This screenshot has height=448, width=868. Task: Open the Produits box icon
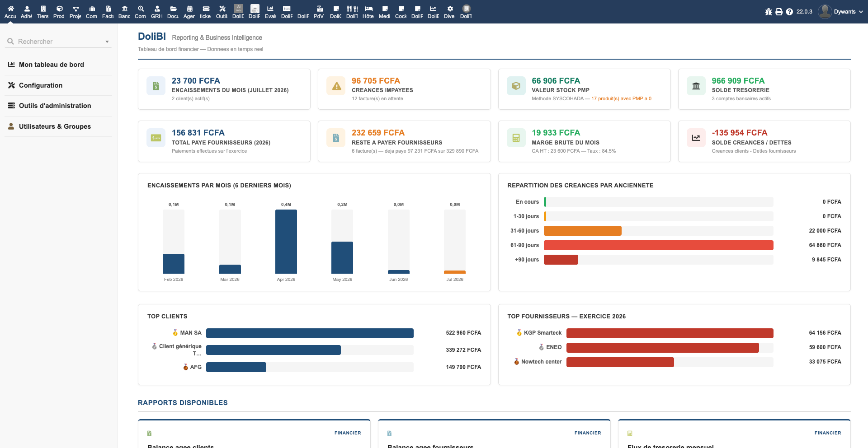[59, 12]
